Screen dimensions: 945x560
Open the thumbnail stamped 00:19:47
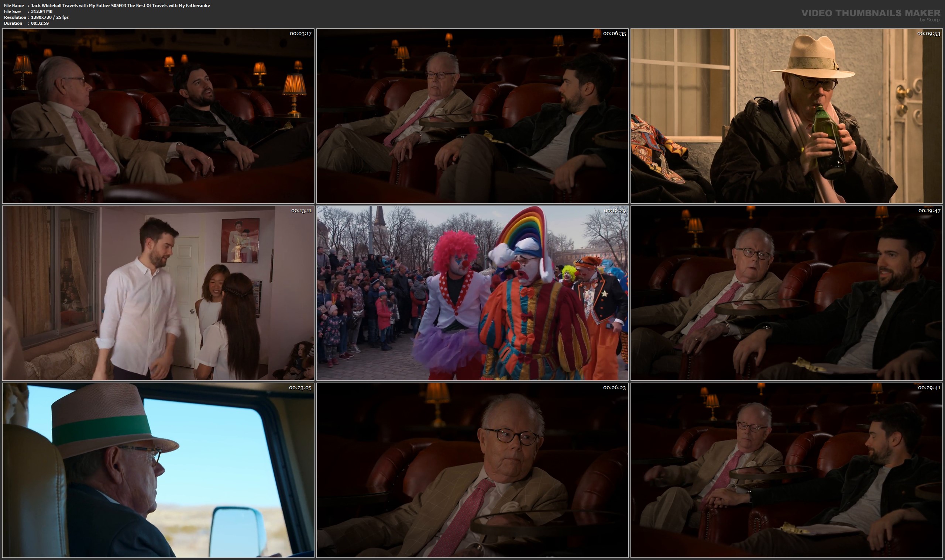point(786,293)
